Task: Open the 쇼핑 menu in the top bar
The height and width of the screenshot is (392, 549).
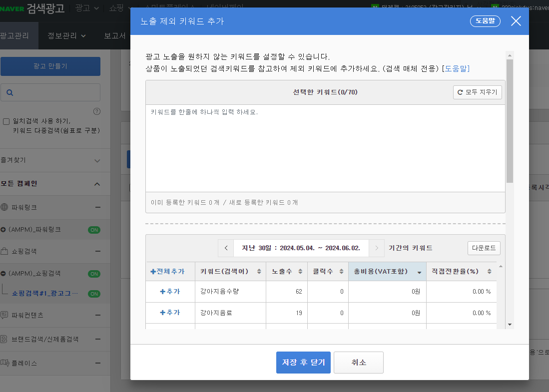Action: 120,8
